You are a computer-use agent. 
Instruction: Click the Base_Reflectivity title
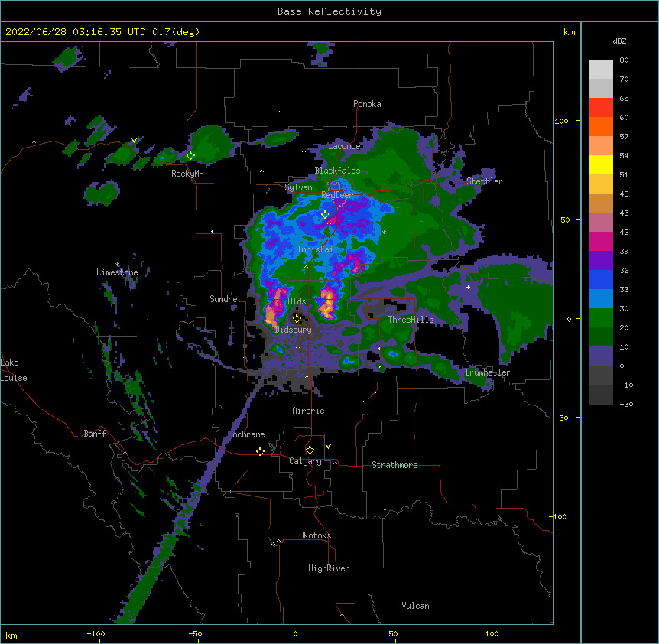329,11
